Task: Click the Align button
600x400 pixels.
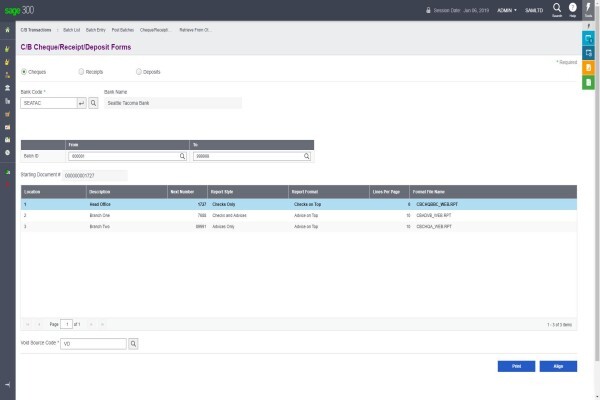Action: click(558, 366)
